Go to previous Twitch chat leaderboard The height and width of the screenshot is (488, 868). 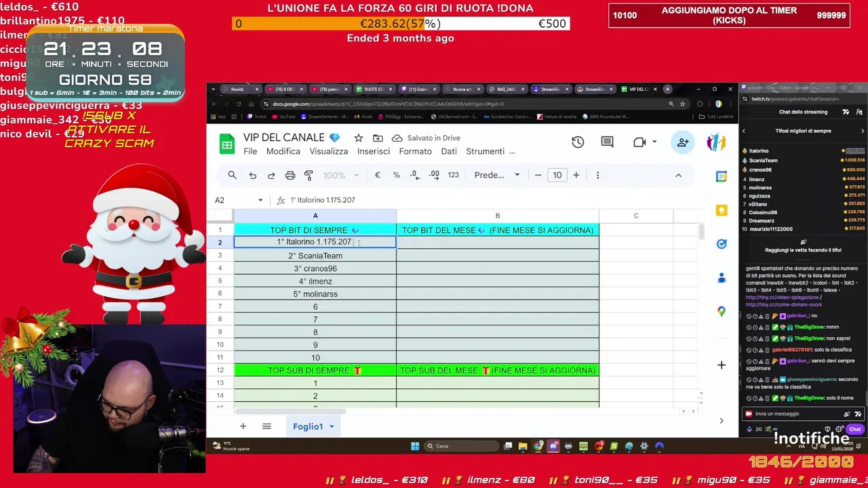tap(744, 131)
